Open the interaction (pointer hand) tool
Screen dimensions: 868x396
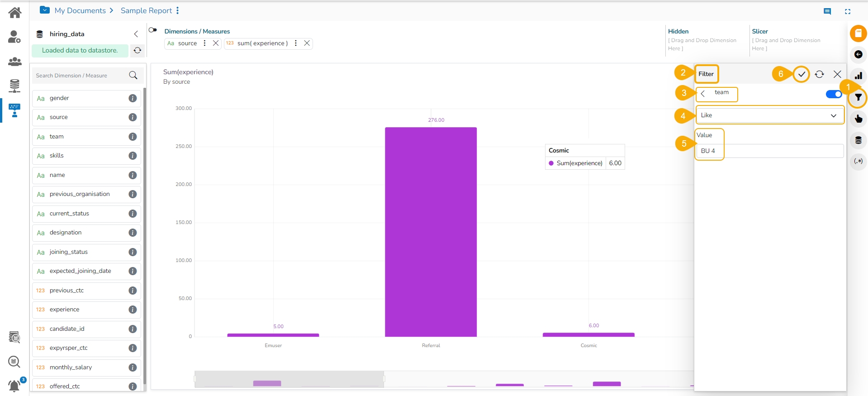(x=858, y=119)
